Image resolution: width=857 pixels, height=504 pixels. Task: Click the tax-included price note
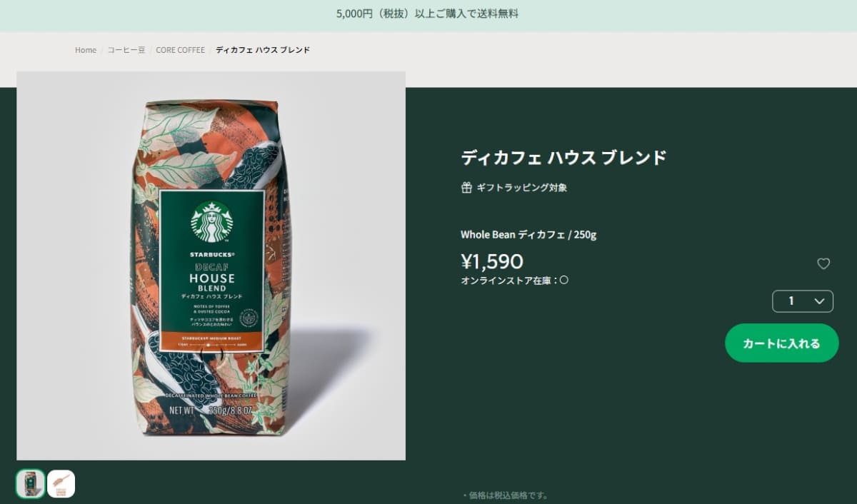click(506, 495)
